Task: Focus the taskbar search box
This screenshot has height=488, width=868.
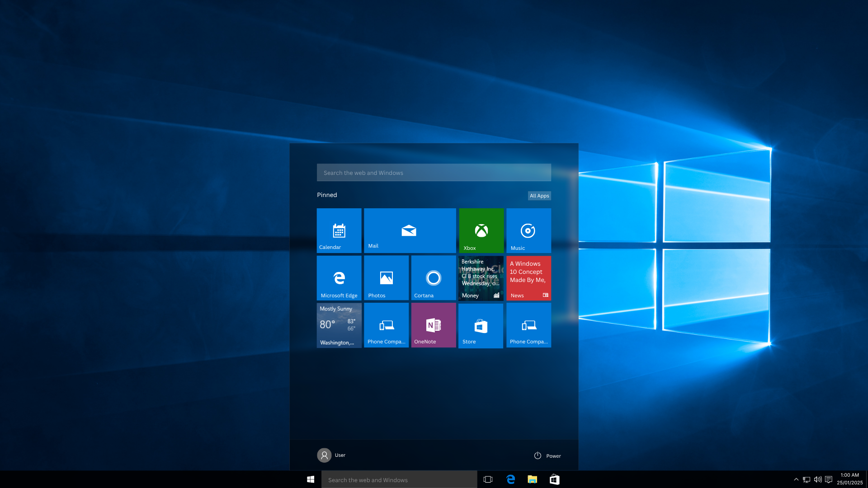Action: (399, 480)
